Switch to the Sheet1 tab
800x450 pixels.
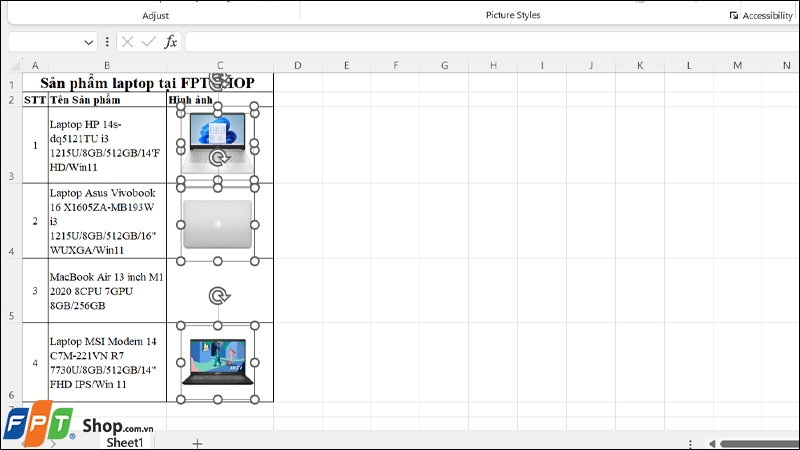click(x=124, y=442)
